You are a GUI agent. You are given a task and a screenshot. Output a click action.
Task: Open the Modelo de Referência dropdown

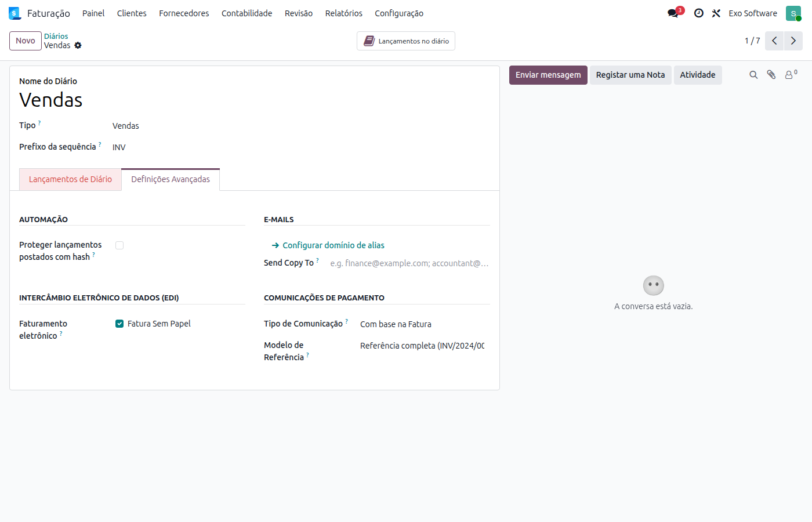point(422,346)
